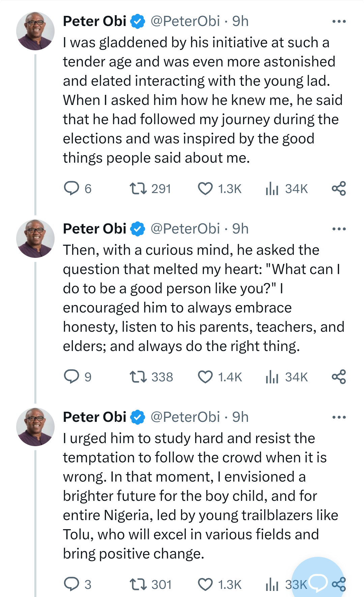Share the 'gladdened by his initiative' tweet
The image size is (364, 597).
pos(339,188)
